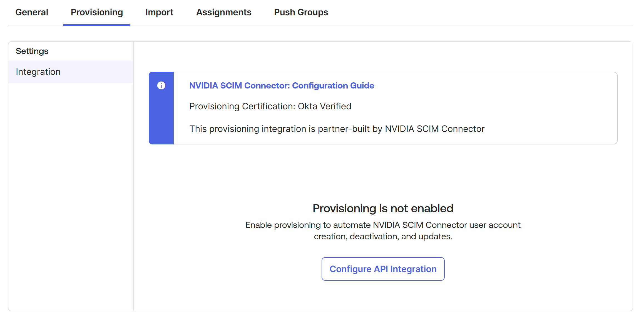Open the NVIDIA SCIM Connector Configuration Guide
The height and width of the screenshot is (320, 644).
point(282,85)
